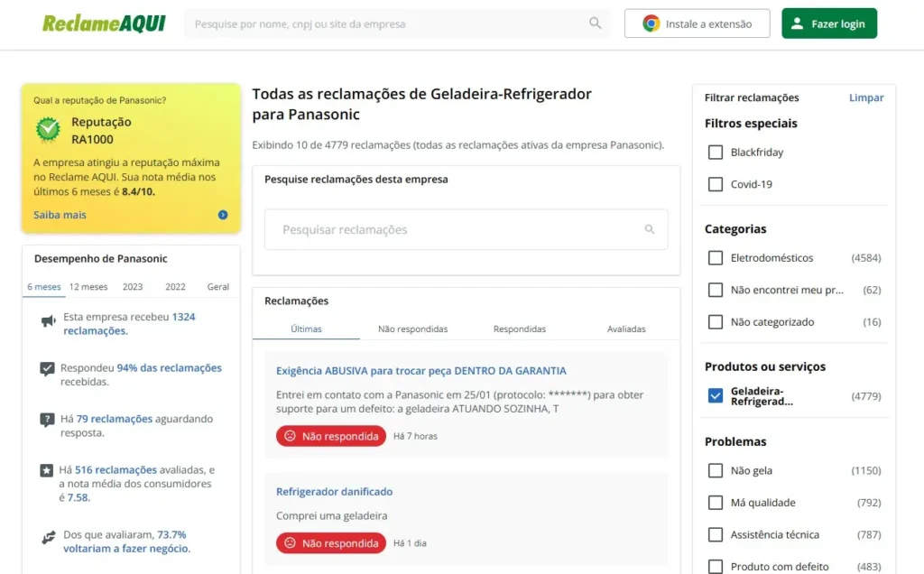Screen dimensions: 924x574
Task: Click the Há 7 horas timestamp
Action: [x=415, y=436]
